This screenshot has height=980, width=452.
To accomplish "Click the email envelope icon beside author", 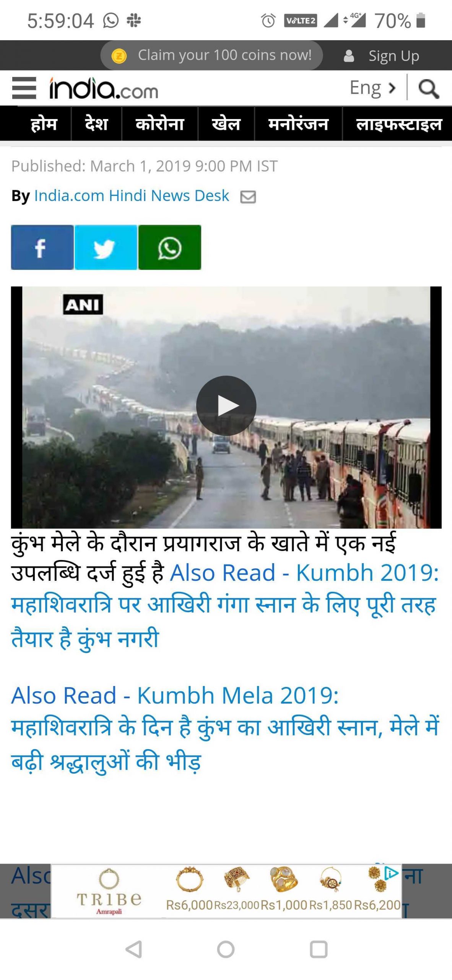I will [x=248, y=197].
